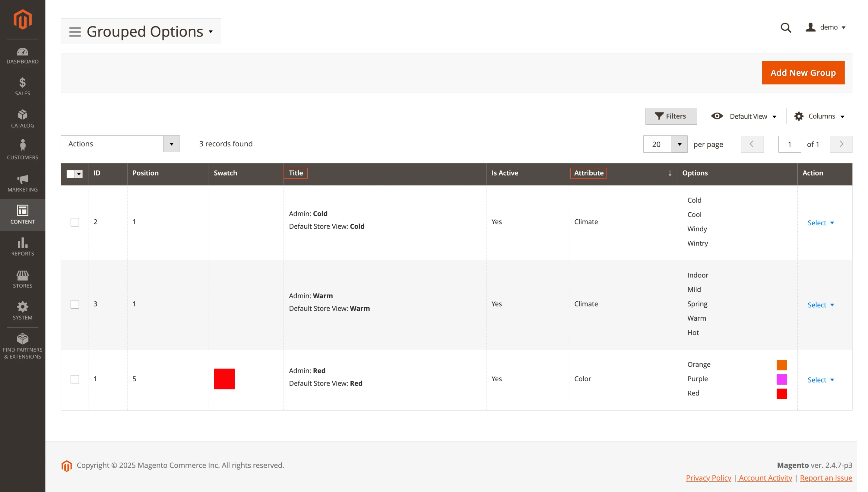Open the Actions dropdown
This screenshot has width=868, height=492.
point(120,144)
